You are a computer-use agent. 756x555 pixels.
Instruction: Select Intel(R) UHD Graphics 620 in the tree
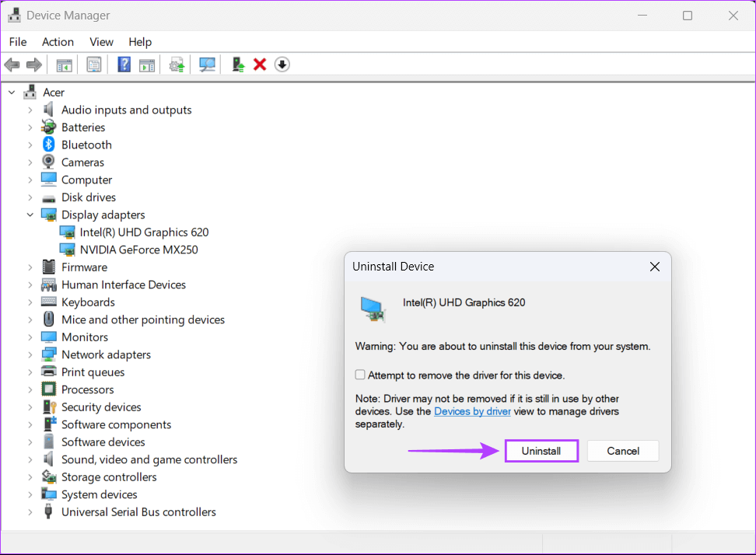[144, 232]
